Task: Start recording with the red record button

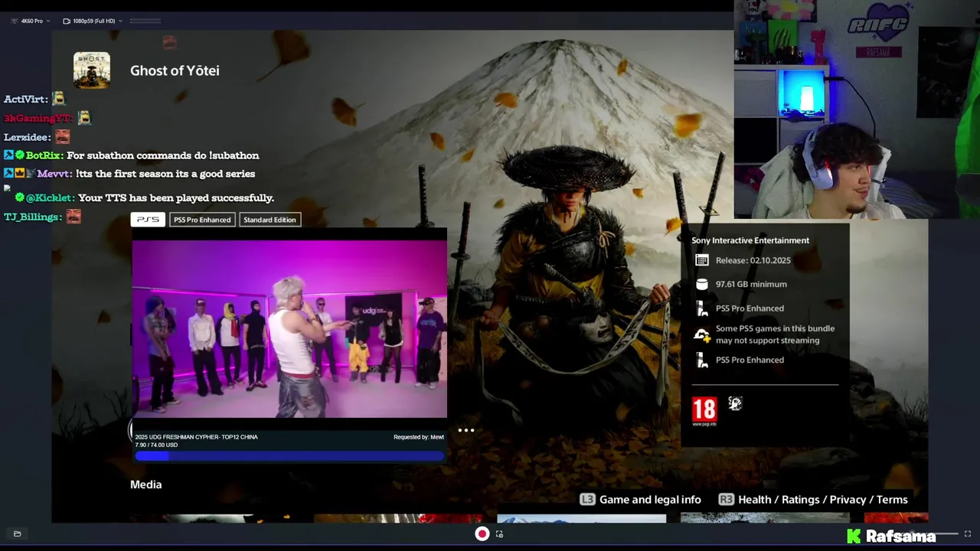Action: 482,534
